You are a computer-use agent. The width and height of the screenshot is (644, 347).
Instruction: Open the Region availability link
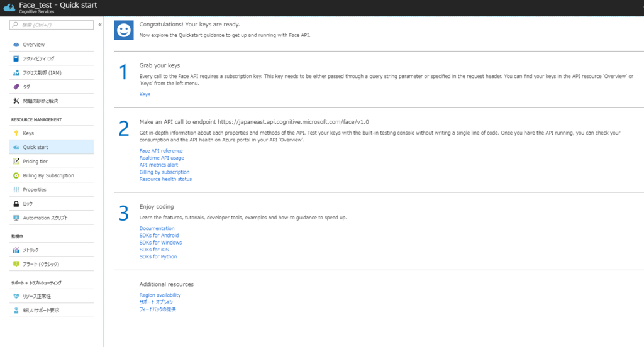point(160,295)
